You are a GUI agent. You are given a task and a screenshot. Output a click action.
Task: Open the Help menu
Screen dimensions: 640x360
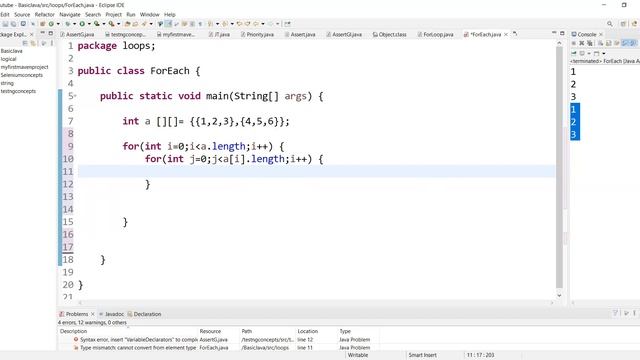[169, 14]
